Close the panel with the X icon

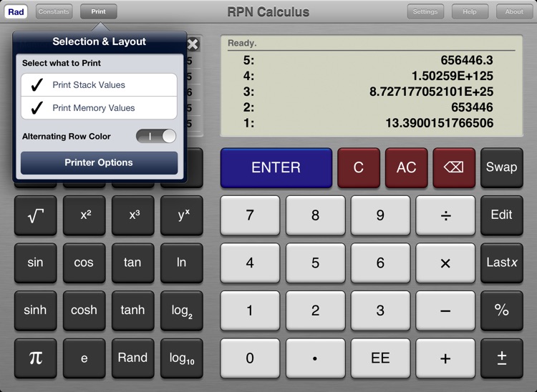pyautogui.click(x=193, y=44)
